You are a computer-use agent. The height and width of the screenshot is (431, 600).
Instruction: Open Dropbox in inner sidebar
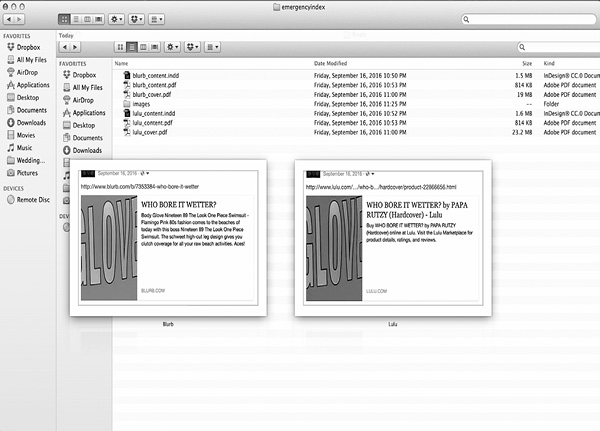(80, 75)
